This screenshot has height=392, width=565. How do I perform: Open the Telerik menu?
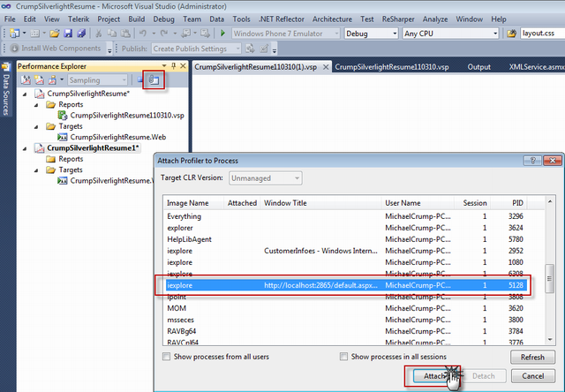point(79,19)
